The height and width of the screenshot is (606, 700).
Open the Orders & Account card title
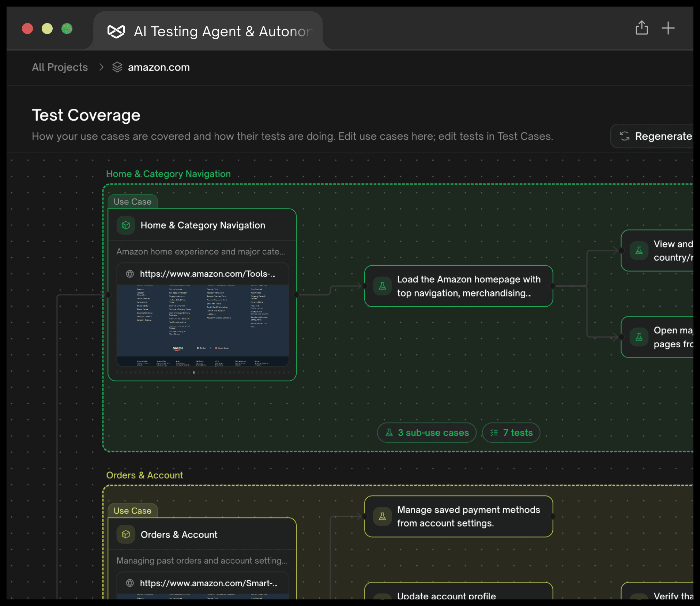click(x=179, y=534)
